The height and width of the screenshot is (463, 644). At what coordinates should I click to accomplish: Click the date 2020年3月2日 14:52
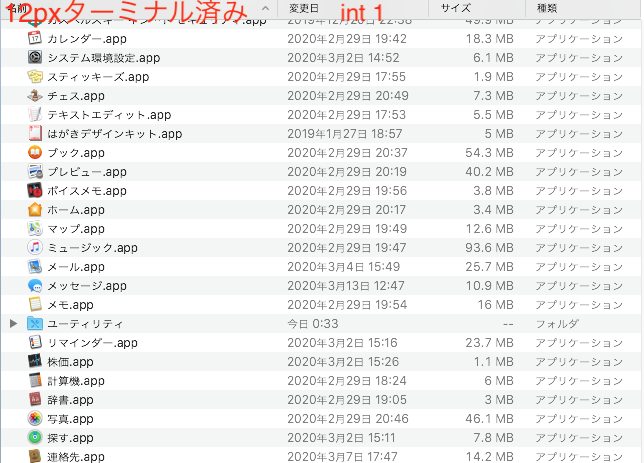point(343,58)
